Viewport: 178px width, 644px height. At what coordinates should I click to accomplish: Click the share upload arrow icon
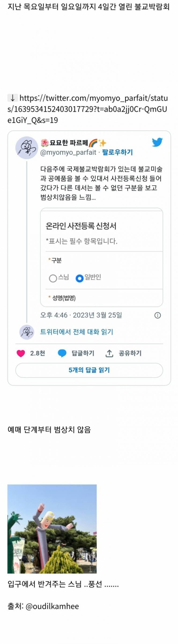coord(109,353)
